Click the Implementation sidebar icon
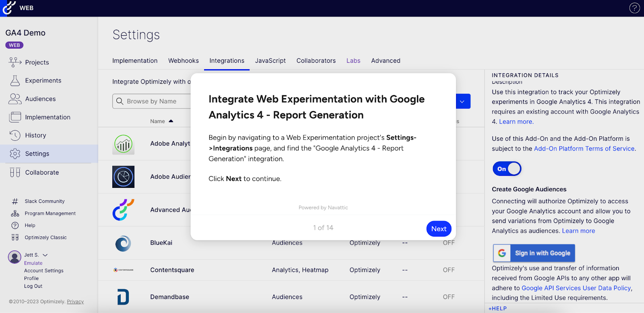 pos(15,117)
